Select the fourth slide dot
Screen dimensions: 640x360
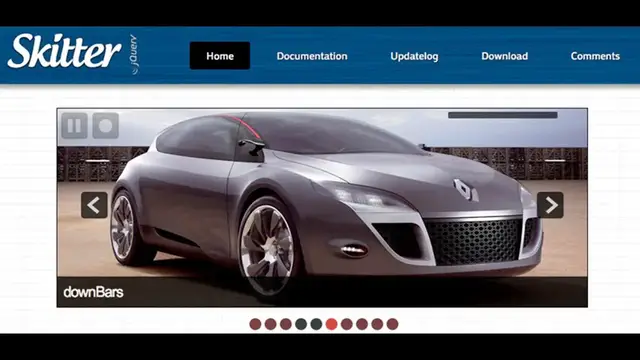tap(301, 324)
